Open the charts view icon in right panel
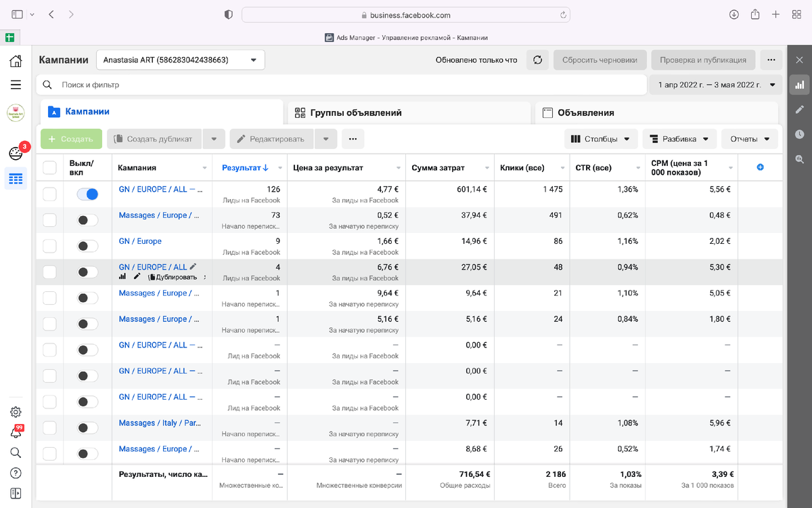 pos(800,85)
